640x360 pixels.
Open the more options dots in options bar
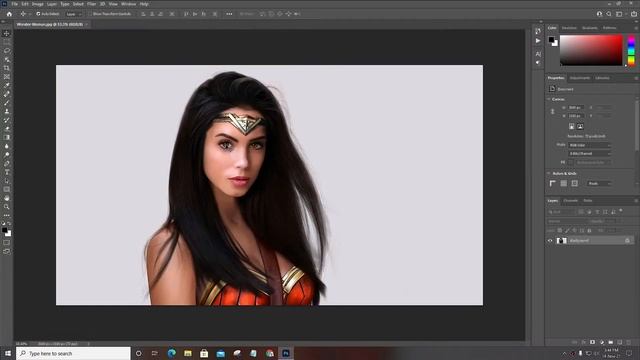click(x=229, y=14)
